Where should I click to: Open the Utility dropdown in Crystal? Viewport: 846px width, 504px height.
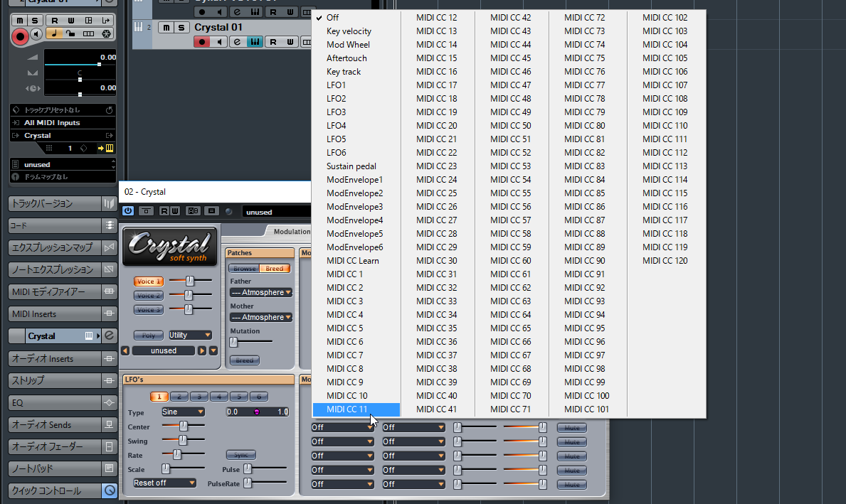click(x=190, y=335)
